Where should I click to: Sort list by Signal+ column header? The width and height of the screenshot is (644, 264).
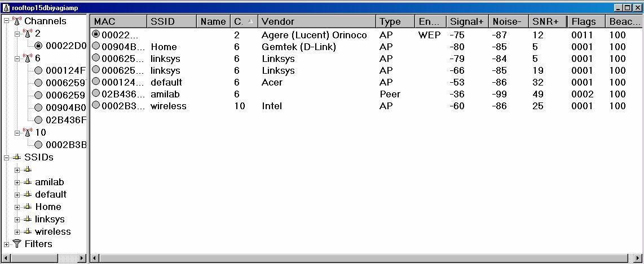[x=466, y=21]
